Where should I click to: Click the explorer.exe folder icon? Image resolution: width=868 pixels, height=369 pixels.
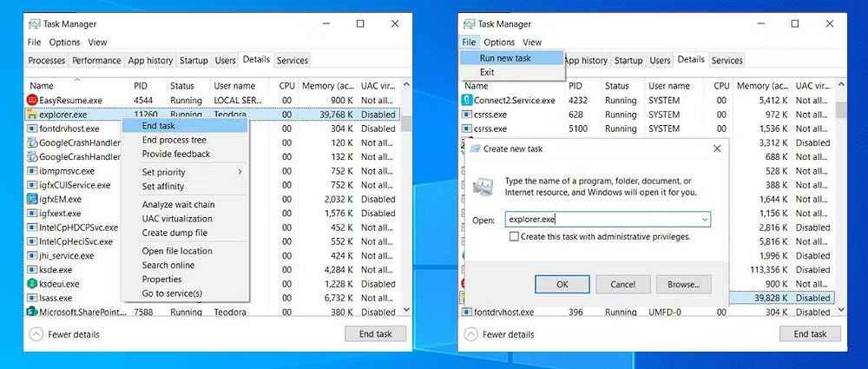tap(32, 115)
